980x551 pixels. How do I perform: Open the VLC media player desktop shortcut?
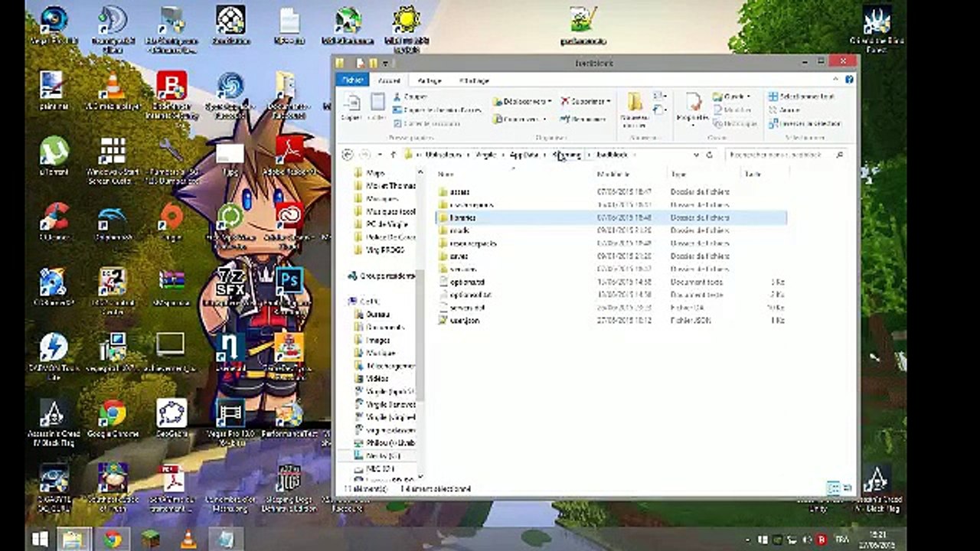point(112,92)
